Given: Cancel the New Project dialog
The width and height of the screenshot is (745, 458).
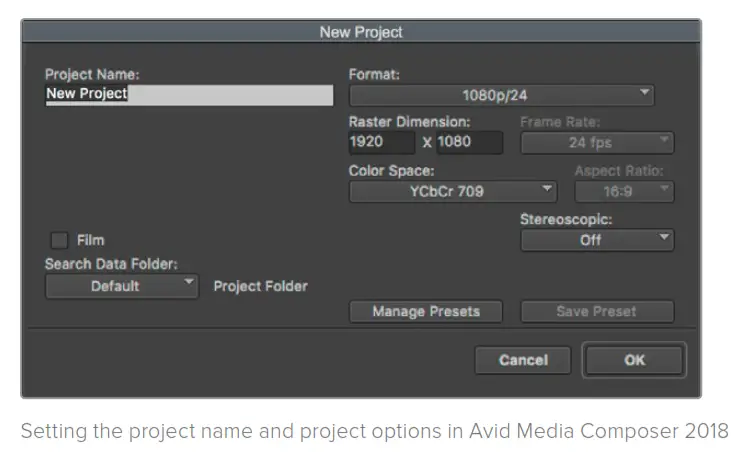Looking at the screenshot, I should (523, 360).
